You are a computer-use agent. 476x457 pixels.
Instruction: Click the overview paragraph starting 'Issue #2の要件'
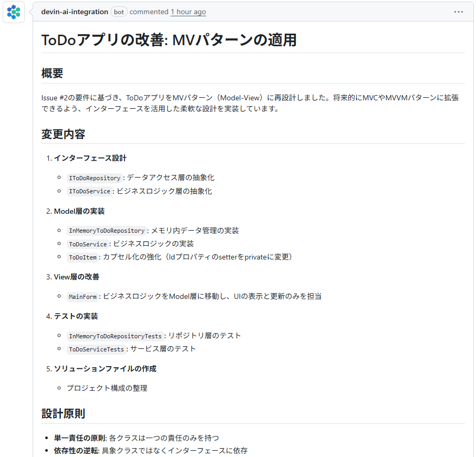(250, 103)
